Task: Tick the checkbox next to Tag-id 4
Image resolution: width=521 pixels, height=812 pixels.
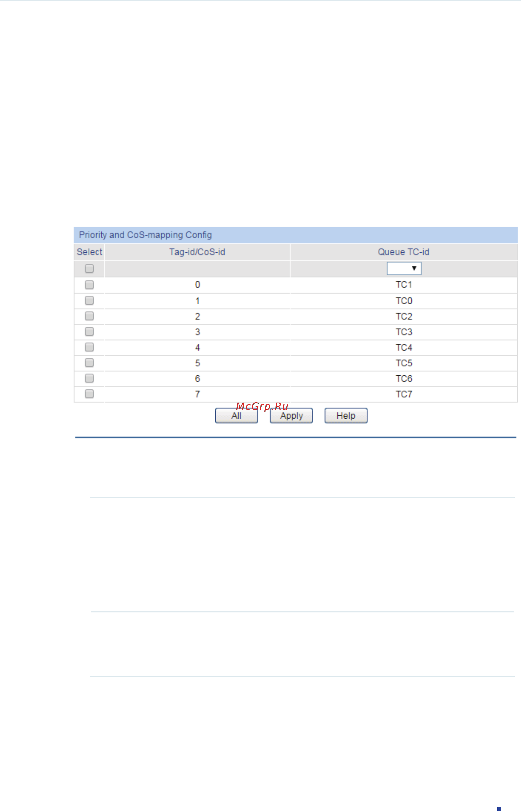Action: coord(89,347)
